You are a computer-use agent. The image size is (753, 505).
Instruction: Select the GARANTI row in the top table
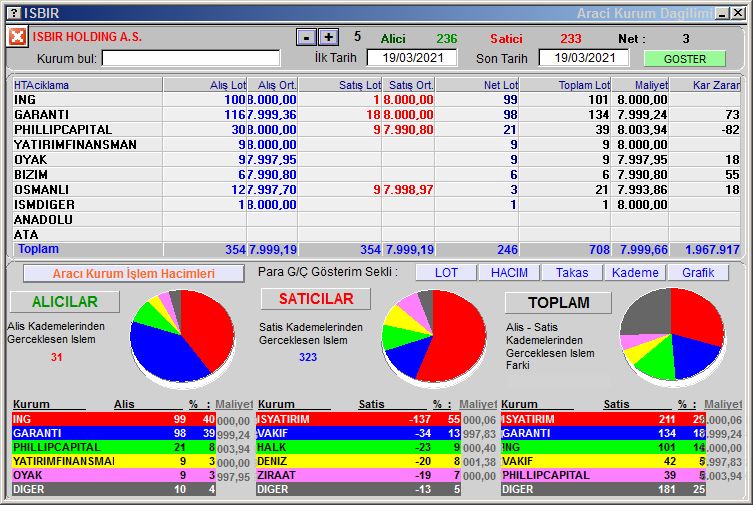coord(376,114)
